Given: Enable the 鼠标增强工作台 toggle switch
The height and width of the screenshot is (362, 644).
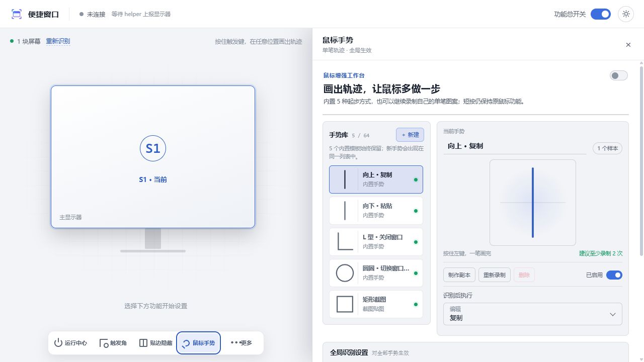Looking at the screenshot, I should [619, 75].
